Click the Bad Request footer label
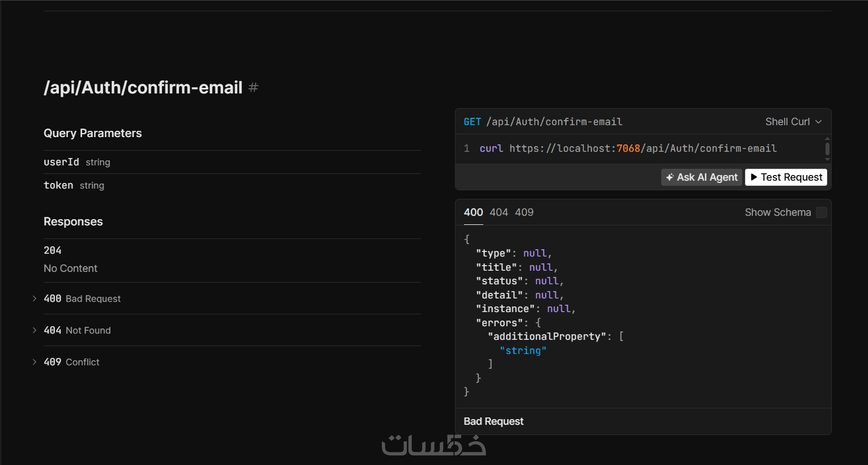 pos(493,421)
